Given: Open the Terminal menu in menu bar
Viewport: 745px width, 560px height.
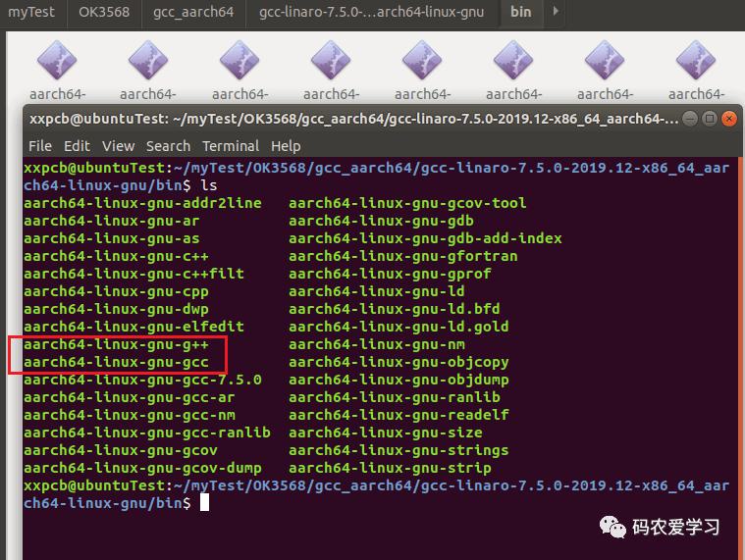Looking at the screenshot, I should click(x=231, y=146).
